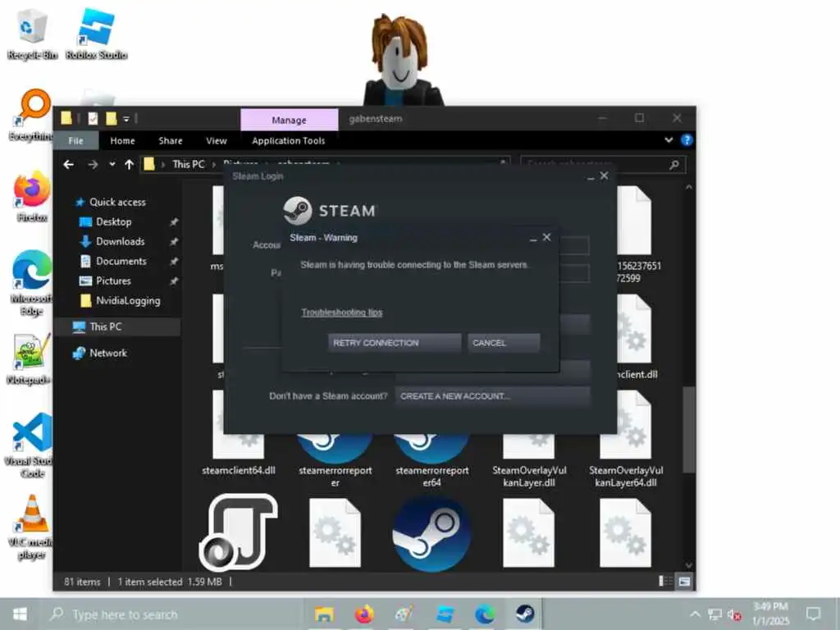This screenshot has width=840, height=630.
Task: Click the volume icon in the system tray
Action: 735,614
